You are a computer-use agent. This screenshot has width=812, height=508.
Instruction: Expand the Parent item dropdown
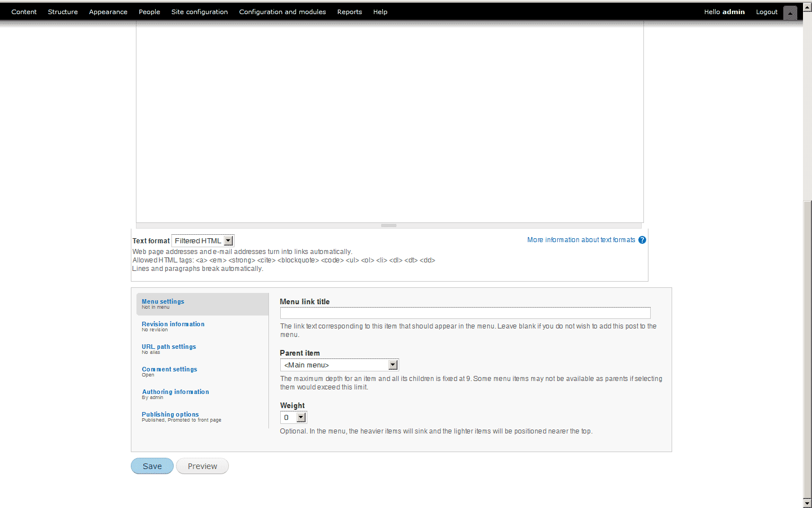[x=339, y=365]
